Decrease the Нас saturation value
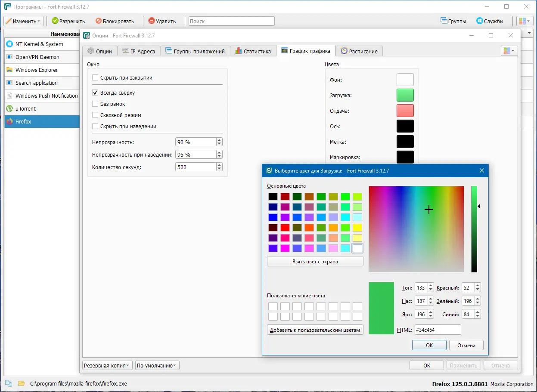Viewport: 537px width, 392px height. pos(431,303)
